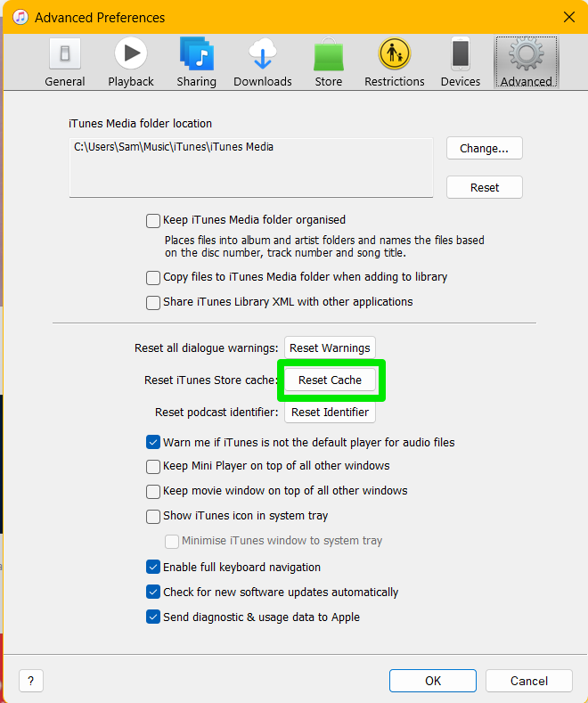Screen dimensions: 588x703
Task: Close the Advanced Preferences window
Action: point(569,17)
